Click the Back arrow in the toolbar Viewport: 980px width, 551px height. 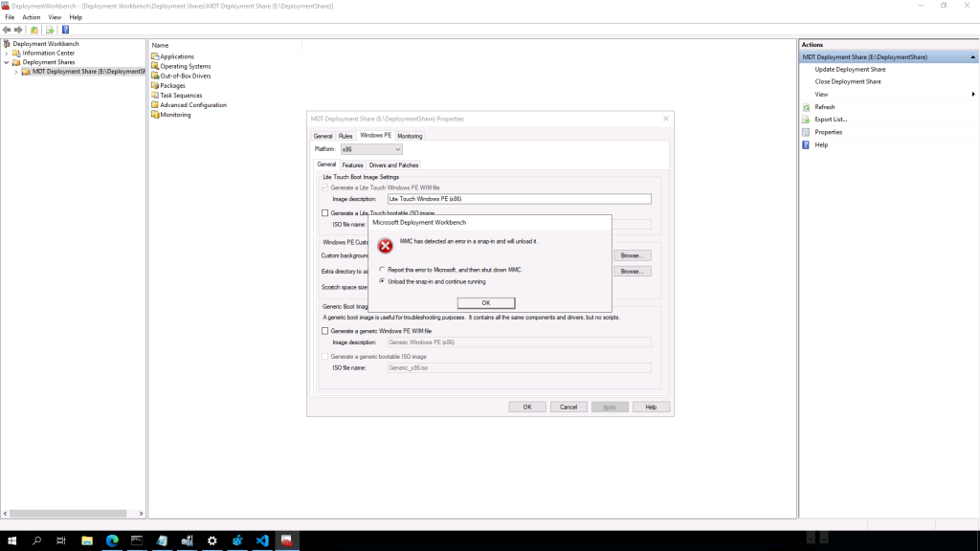point(7,30)
